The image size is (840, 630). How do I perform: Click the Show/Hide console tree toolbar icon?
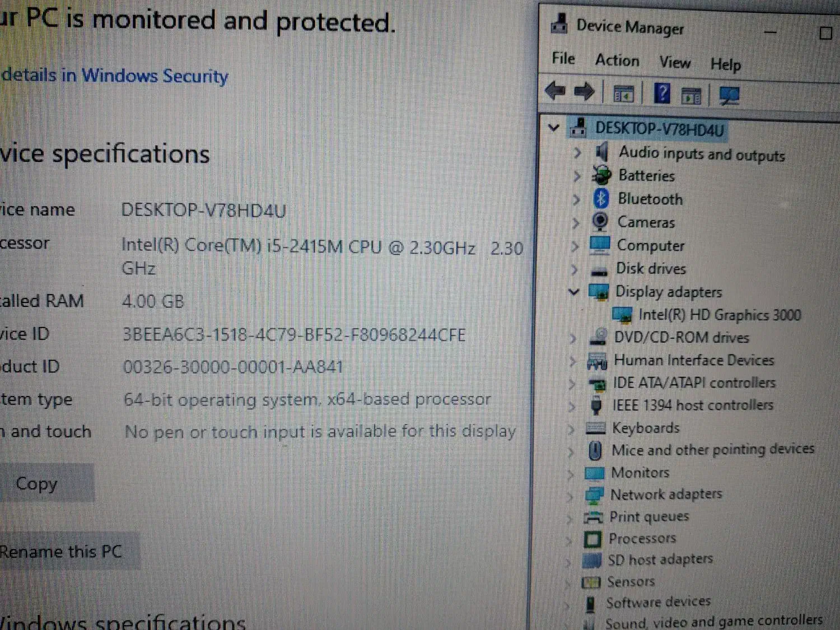pos(623,94)
